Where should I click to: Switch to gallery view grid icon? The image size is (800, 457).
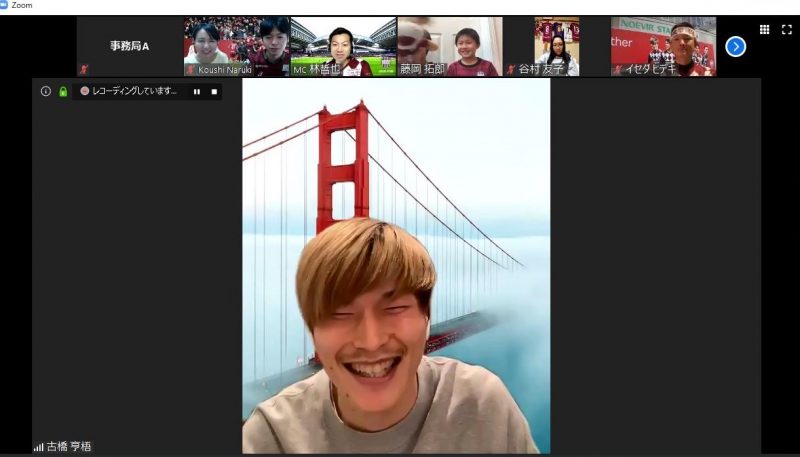pos(765,30)
